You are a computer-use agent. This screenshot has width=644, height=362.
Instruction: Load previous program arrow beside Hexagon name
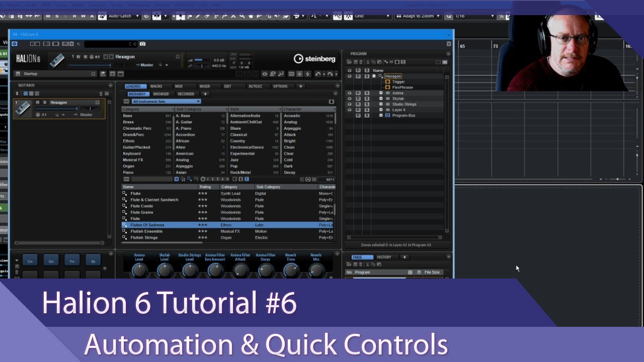[106, 57]
